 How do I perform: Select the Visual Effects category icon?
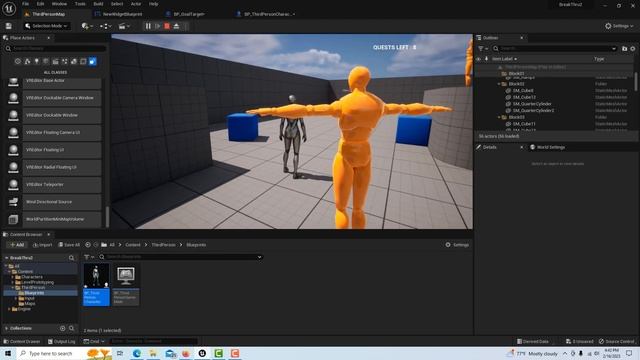pos(64,61)
